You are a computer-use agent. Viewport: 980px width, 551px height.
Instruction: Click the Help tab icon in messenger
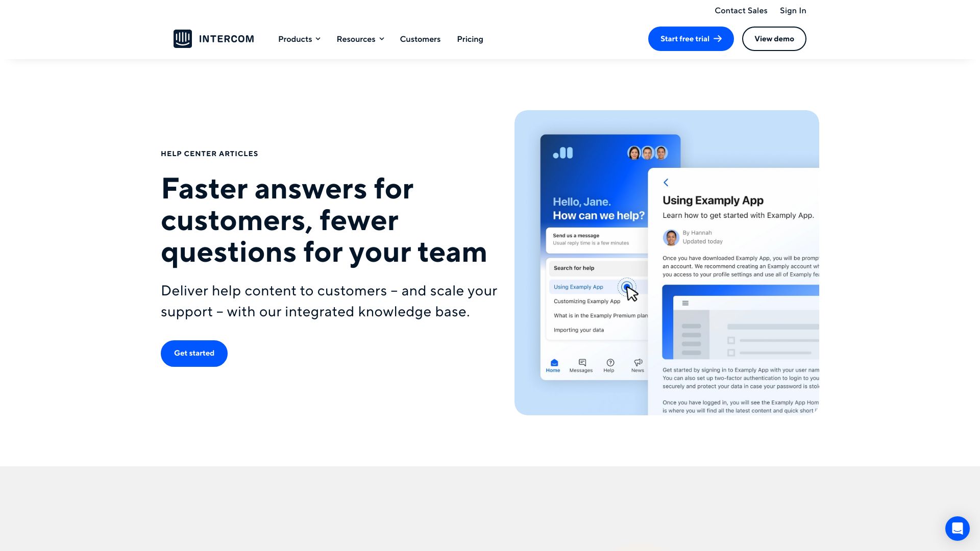point(609,364)
